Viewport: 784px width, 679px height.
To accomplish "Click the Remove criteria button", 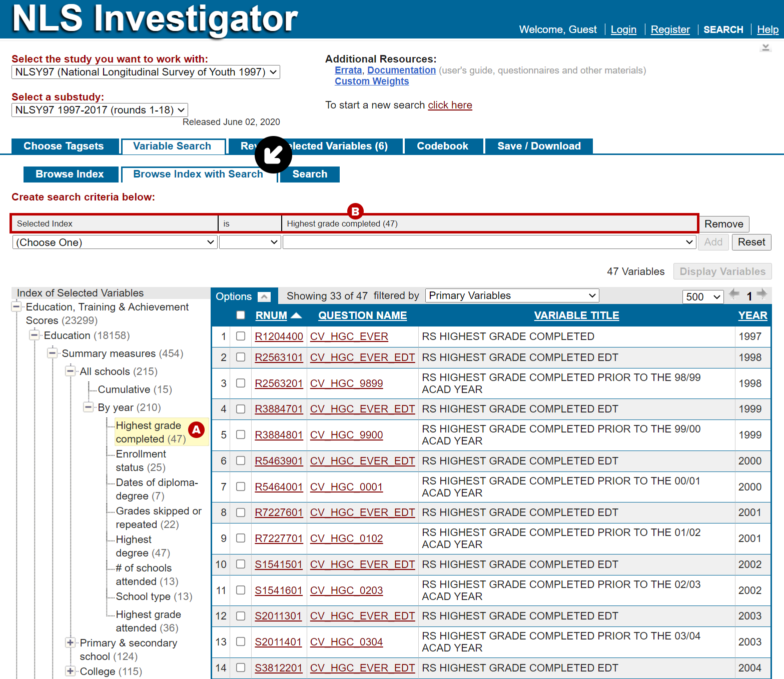I will click(724, 224).
